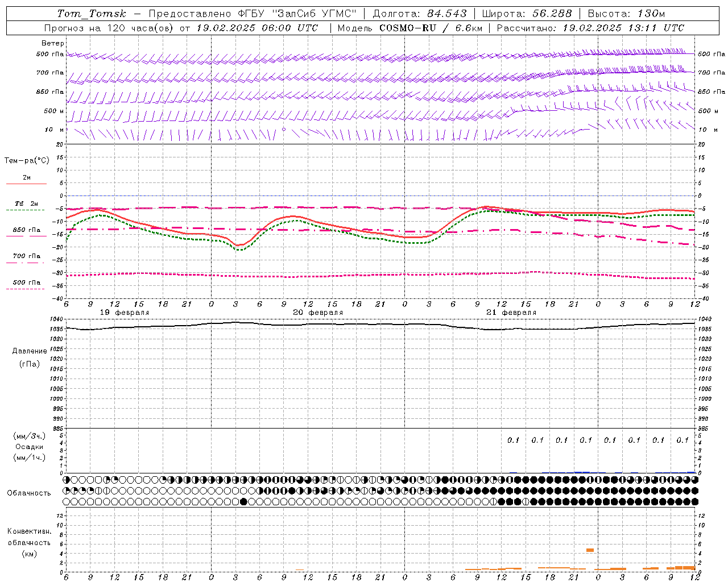
Task: Click the (мм/3ч.) precipitation unit label
Action: pyautogui.click(x=30, y=436)
